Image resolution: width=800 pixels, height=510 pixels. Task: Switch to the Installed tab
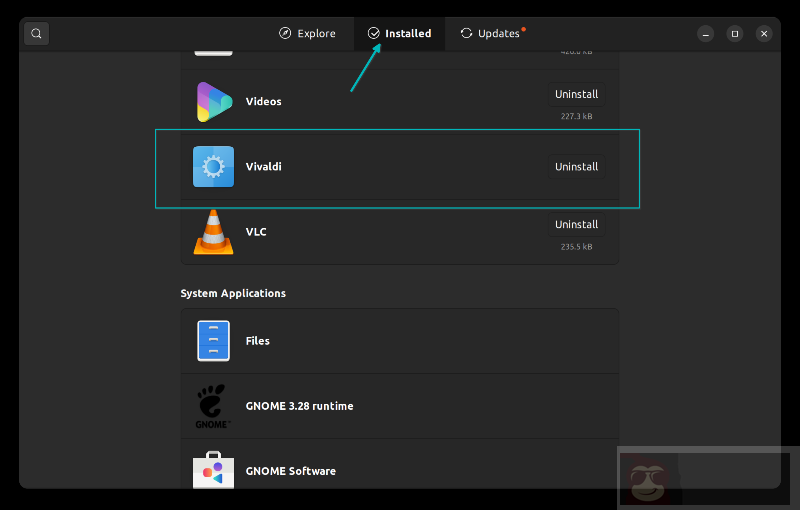399,34
